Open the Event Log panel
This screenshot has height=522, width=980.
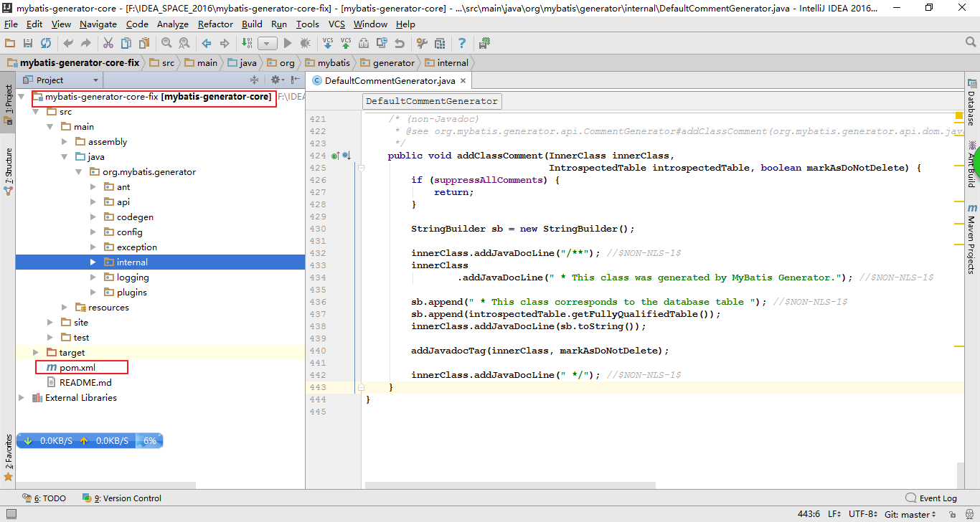click(x=931, y=498)
